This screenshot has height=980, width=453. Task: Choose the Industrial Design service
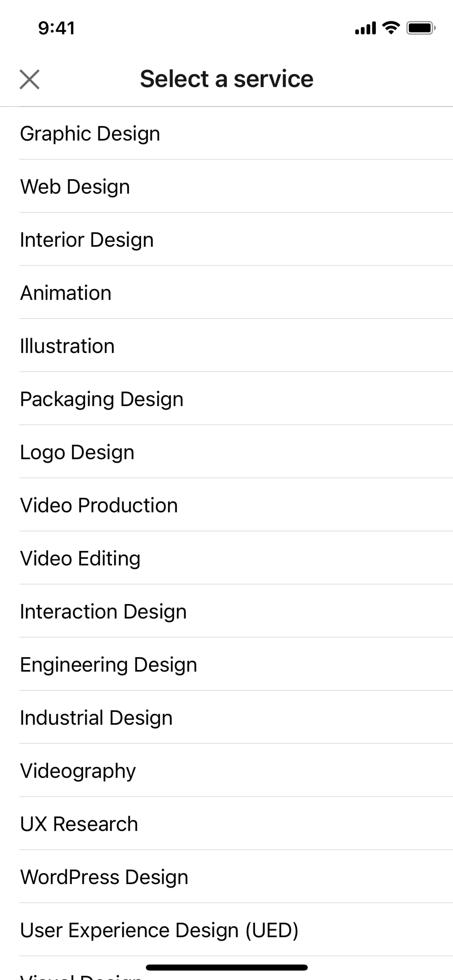pos(96,718)
